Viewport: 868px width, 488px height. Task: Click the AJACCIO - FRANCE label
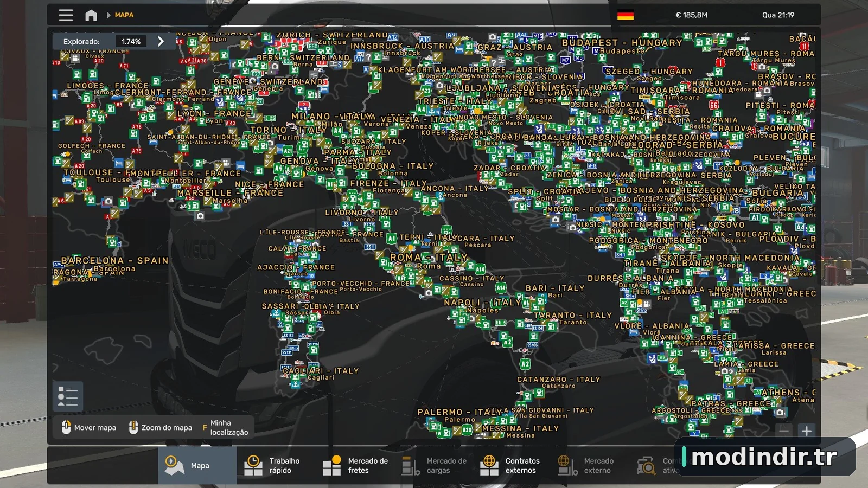point(296,267)
